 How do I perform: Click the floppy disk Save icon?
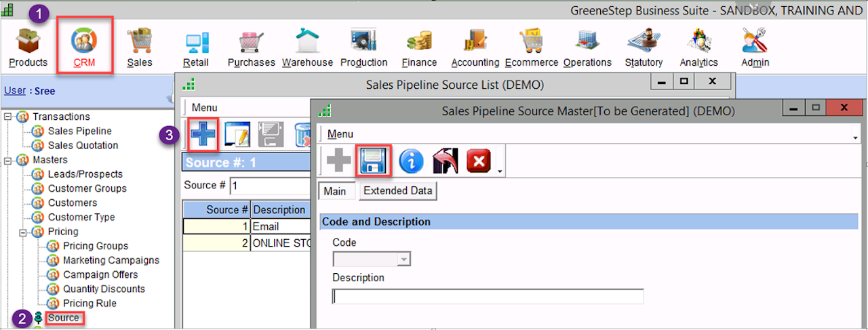tap(374, 161)
